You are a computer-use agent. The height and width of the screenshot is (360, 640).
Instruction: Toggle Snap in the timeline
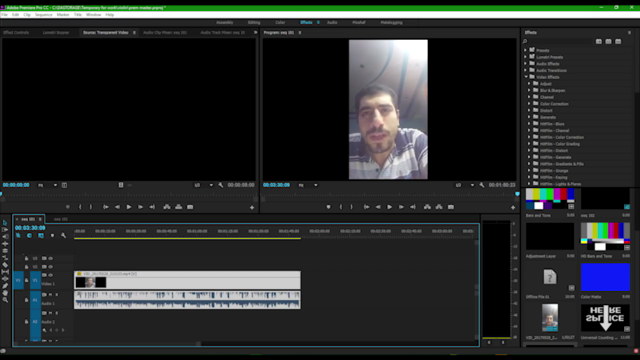click(x=29, y=236)
